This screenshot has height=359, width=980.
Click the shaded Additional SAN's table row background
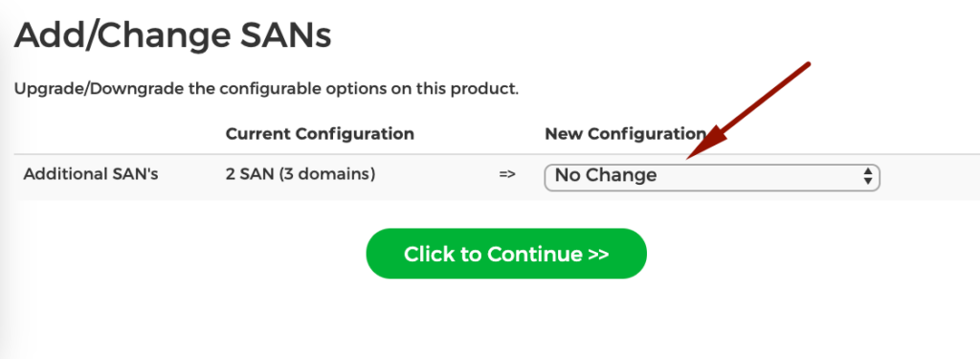tap(497, 177)
